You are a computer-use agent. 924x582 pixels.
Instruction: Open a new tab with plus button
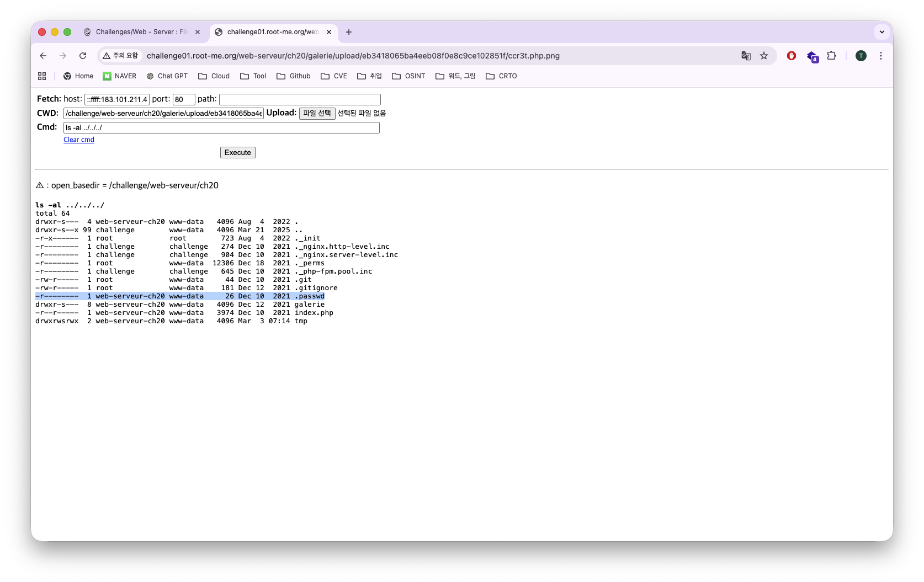click(349, 32)
